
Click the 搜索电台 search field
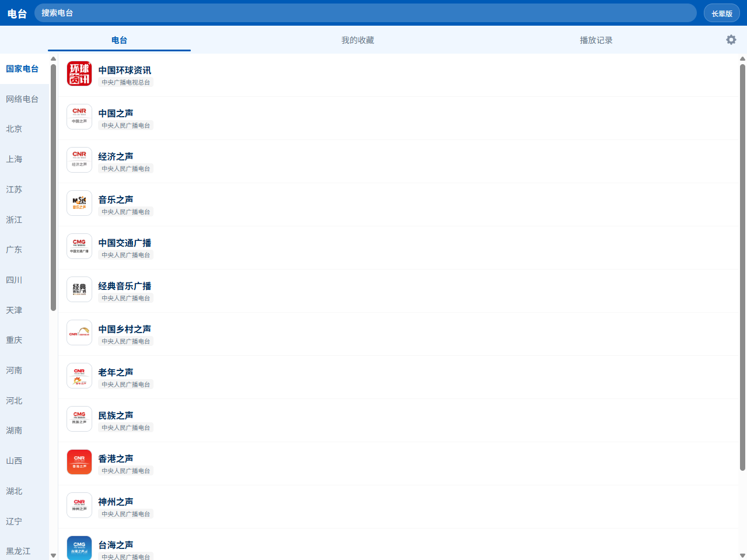point(365,13)
